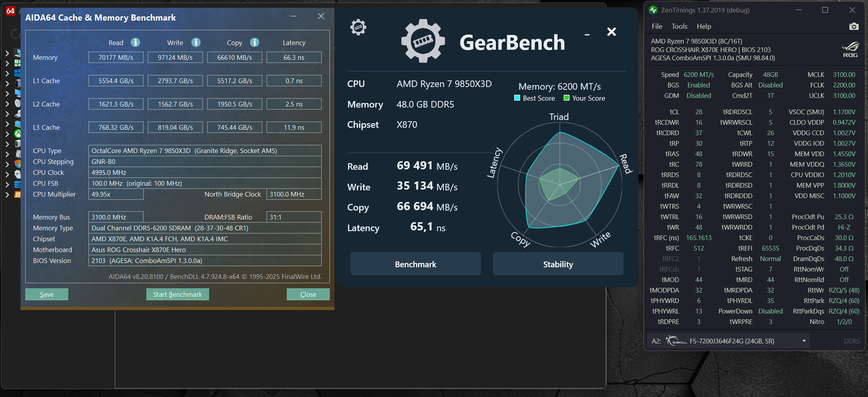Click the CPU Type field in AIDA64 benchmark
Screen dimensions: 868x397
tap(205, 151)
